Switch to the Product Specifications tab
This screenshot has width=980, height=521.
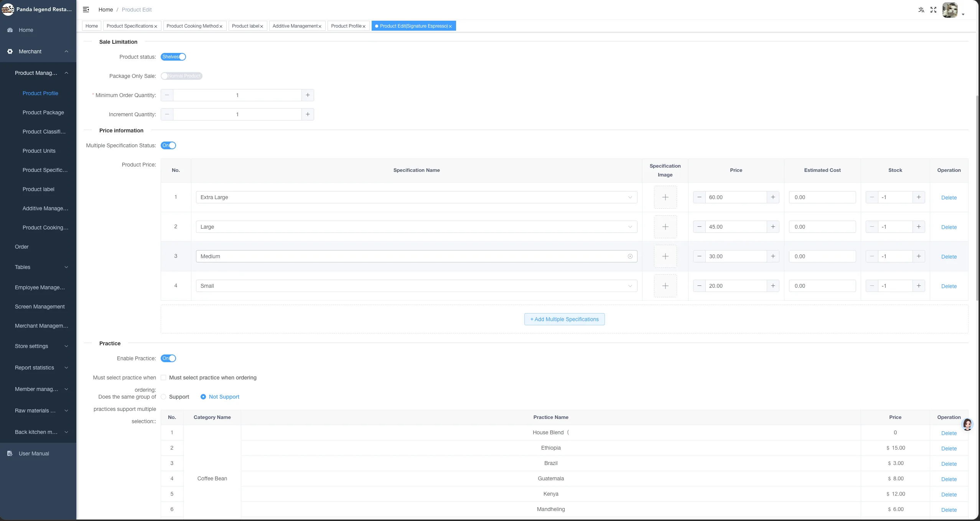130,26
